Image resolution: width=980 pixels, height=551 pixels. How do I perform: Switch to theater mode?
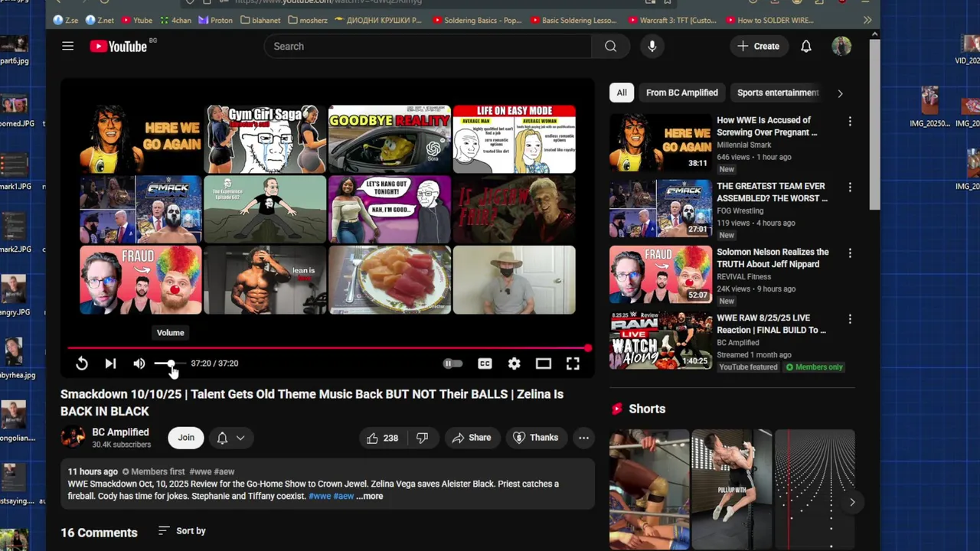coord(544,364)
